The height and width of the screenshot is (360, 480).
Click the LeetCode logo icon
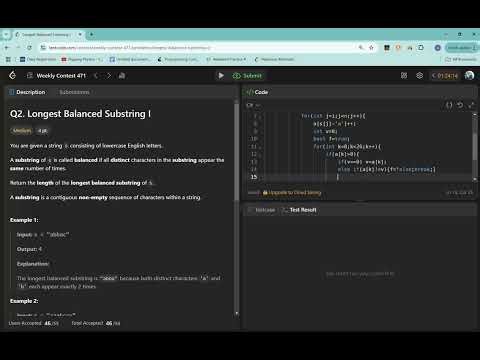coord(12,75)
